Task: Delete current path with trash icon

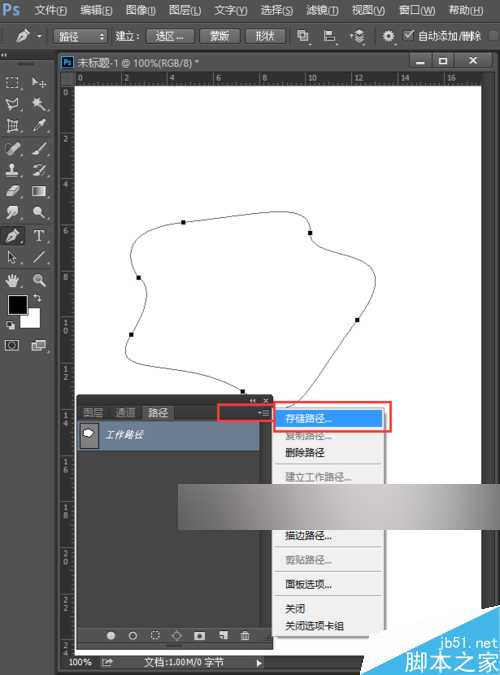Action: (x=245, y=635)
